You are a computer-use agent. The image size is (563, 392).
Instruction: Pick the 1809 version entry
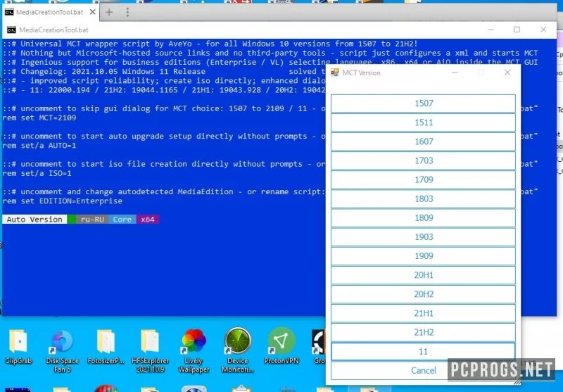(x=424, y=217)
